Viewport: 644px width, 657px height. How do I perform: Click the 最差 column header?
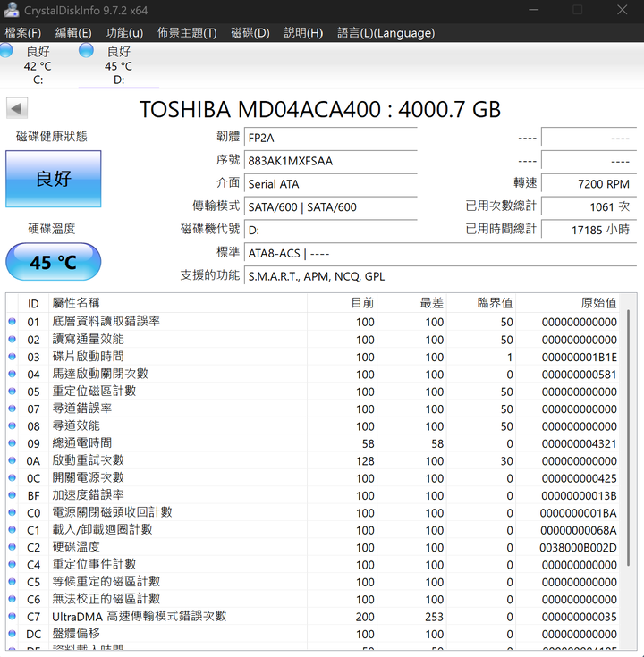tap(411, 303)
